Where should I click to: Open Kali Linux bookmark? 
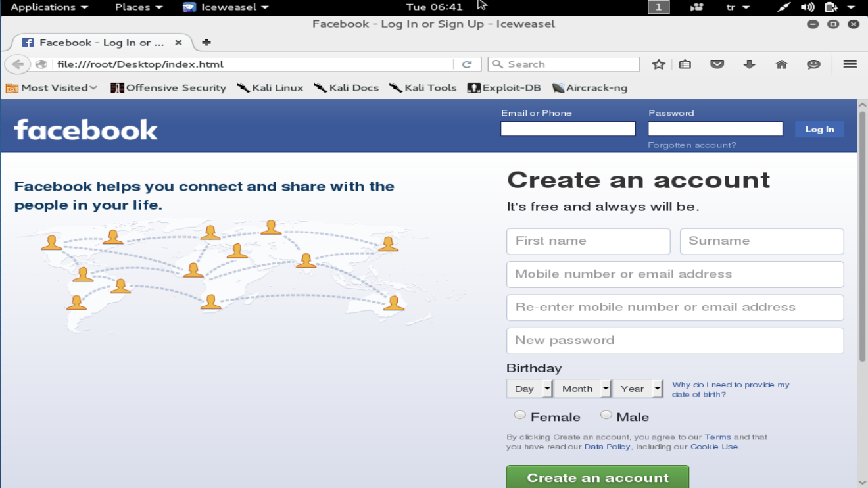(270, 88)
